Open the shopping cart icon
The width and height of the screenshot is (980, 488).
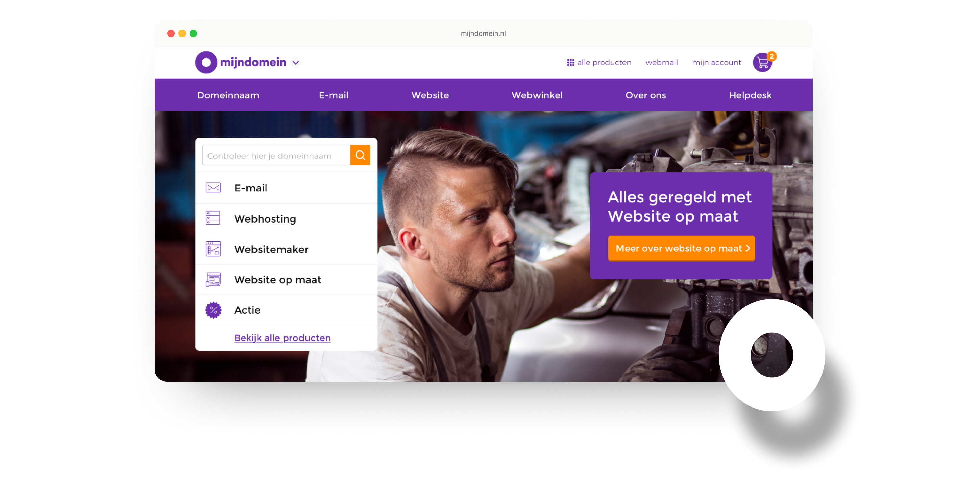pos(762,63)
